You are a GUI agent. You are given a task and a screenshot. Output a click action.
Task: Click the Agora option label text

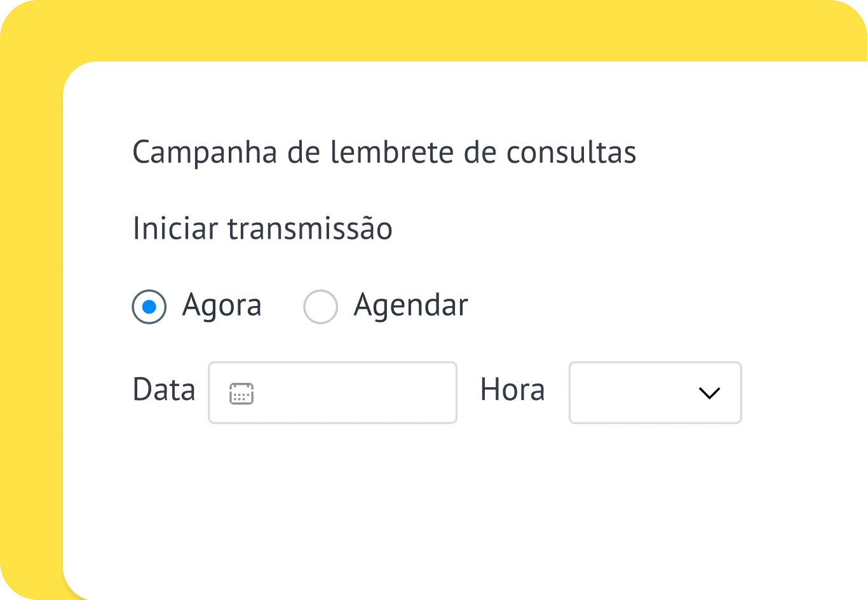[x=222, y=305]
